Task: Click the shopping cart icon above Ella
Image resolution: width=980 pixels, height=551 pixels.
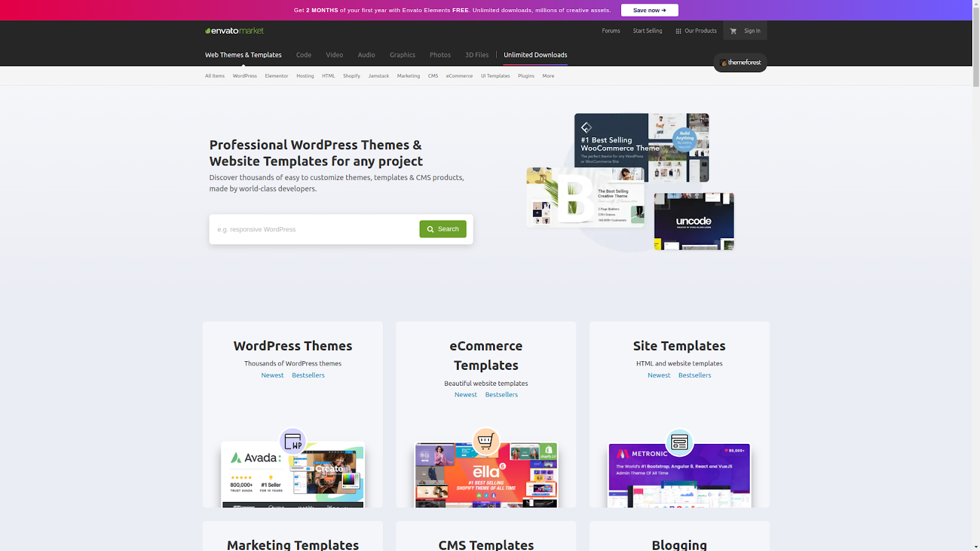Action: [486, 441]
